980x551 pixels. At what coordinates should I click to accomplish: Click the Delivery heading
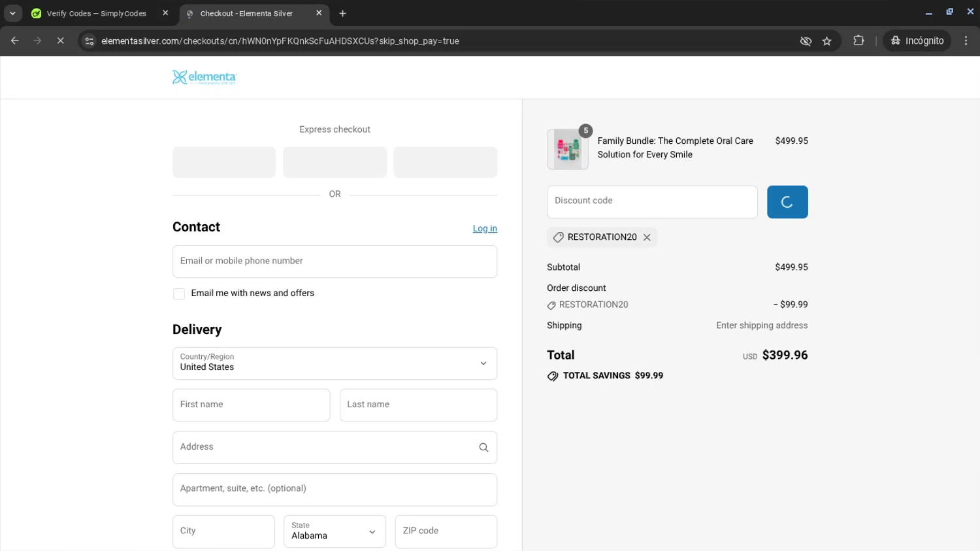click(x=197, y=329)
